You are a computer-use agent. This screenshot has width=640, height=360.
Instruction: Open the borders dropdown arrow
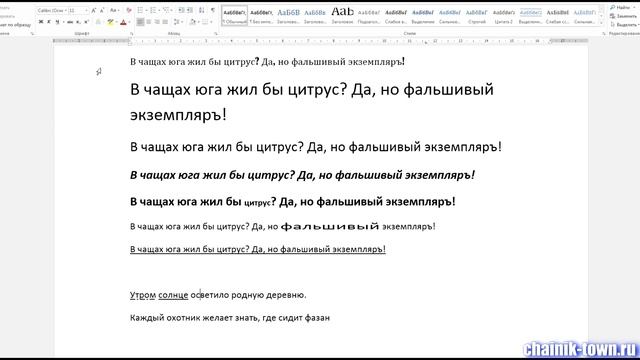tap(211, 22)
